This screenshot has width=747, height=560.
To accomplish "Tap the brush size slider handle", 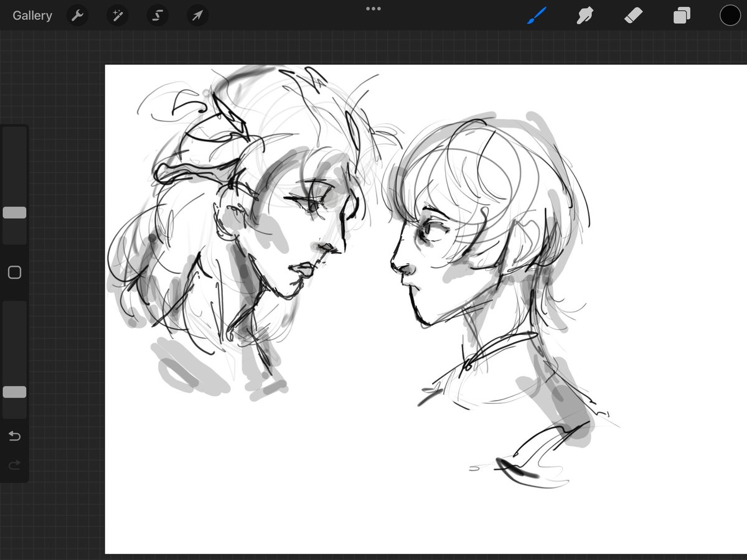I will click(14, 213).
